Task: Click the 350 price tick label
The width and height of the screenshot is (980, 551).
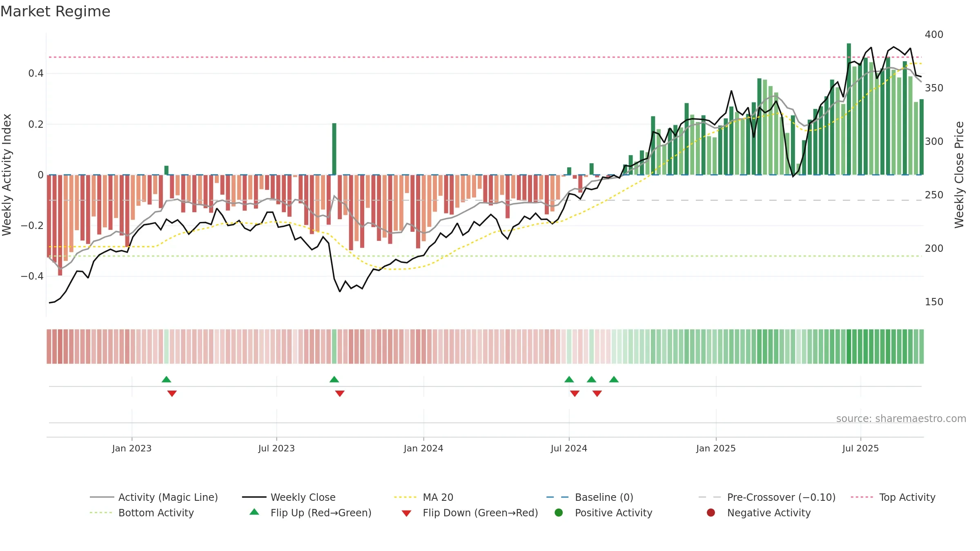Action: pyautogui.click(x=934, y=88)
